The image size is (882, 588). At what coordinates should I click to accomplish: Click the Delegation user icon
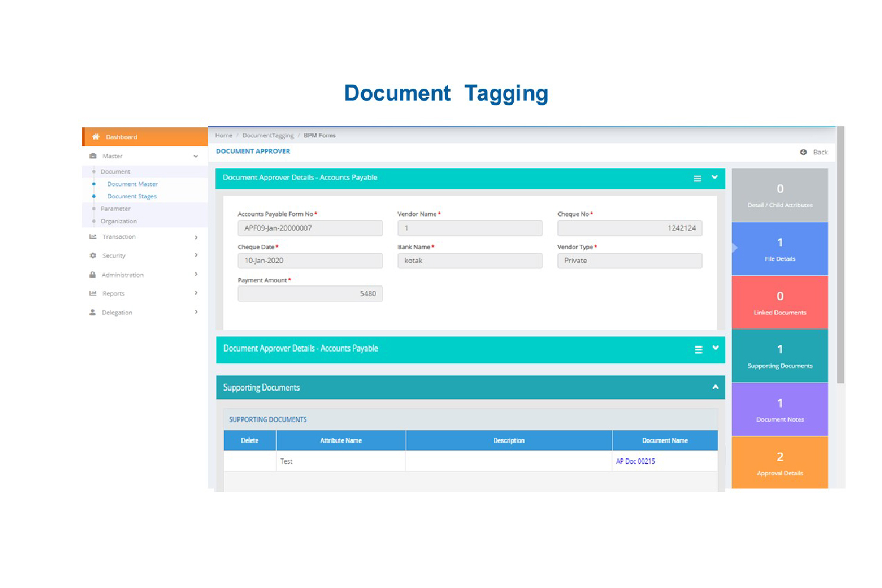click(93, 312)
